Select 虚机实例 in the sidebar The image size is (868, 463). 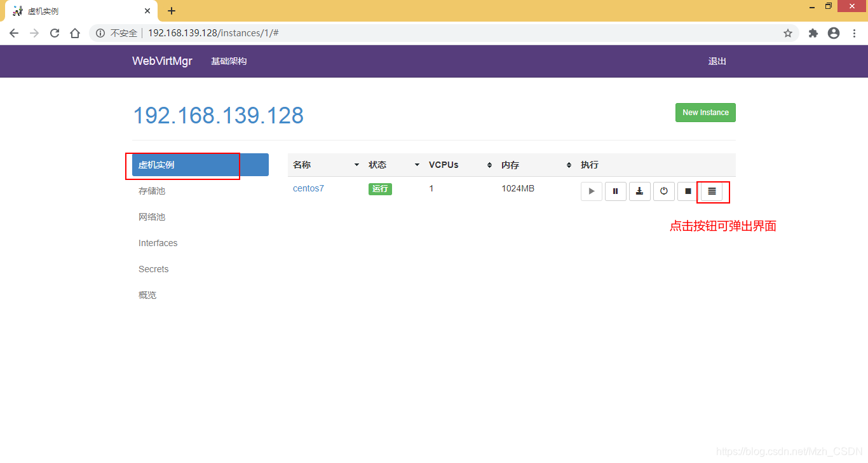pos(200,165)
